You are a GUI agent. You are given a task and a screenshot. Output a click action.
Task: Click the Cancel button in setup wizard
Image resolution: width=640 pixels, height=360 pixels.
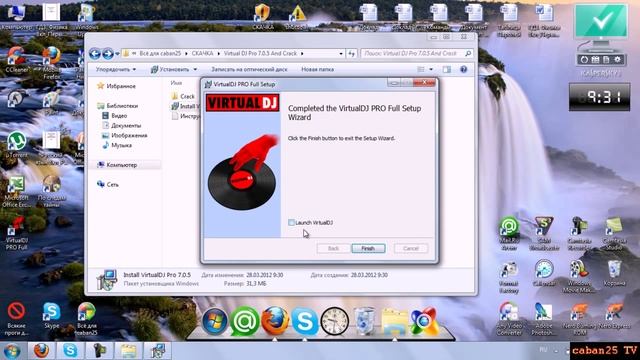coord(411,248)
